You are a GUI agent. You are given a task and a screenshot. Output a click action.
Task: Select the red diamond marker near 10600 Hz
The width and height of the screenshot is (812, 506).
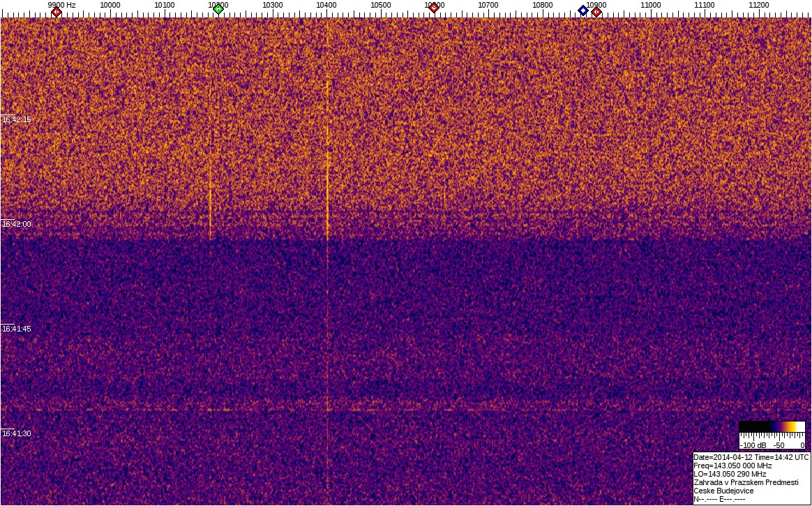tap(434, 8)
